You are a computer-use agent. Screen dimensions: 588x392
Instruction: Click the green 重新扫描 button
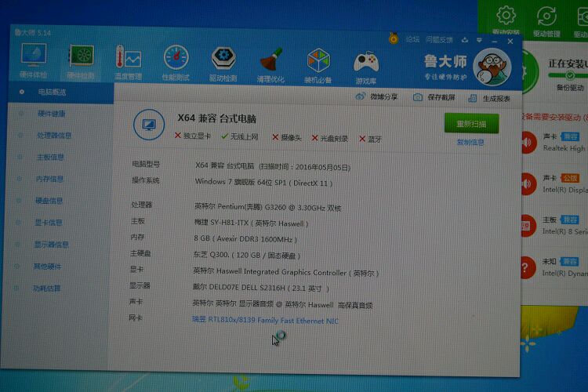click(x=471, y=123)
